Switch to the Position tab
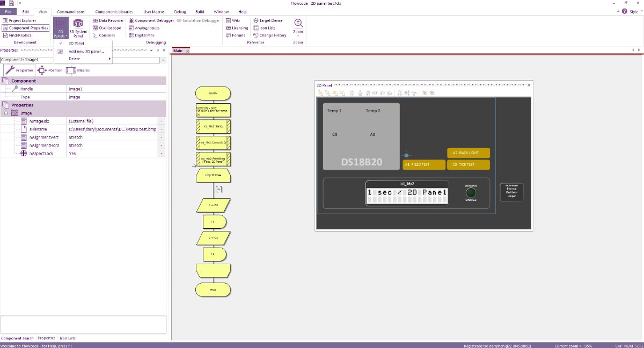The width and height of the screenshot is (644, 348). 50,70
